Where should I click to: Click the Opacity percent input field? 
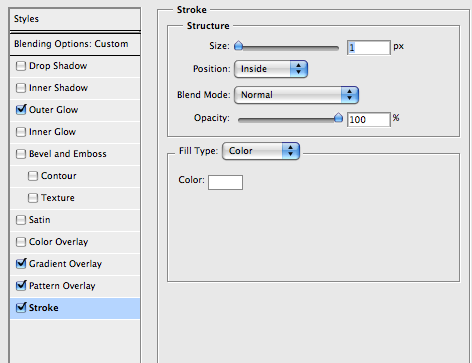pos(369,119)
